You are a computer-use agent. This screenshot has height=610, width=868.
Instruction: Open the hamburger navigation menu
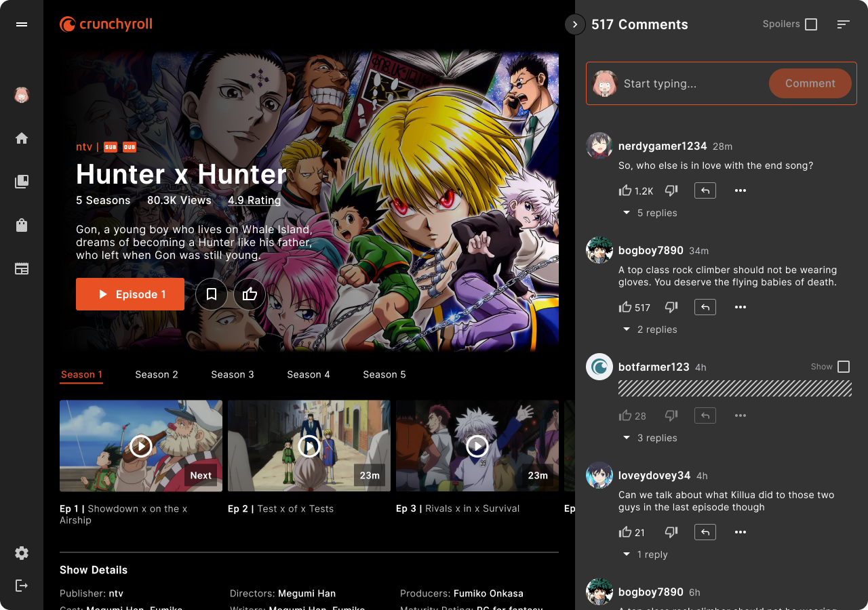coord(21,24)
